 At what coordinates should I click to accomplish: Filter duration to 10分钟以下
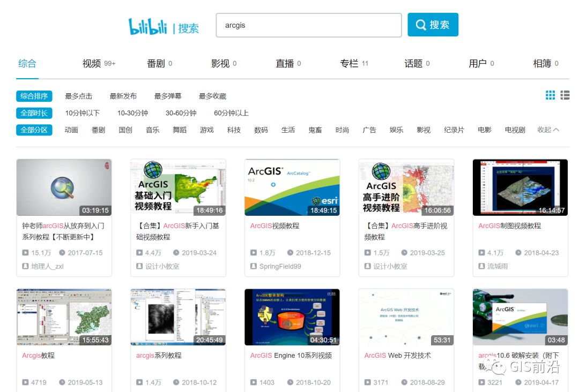coord(83,113)
